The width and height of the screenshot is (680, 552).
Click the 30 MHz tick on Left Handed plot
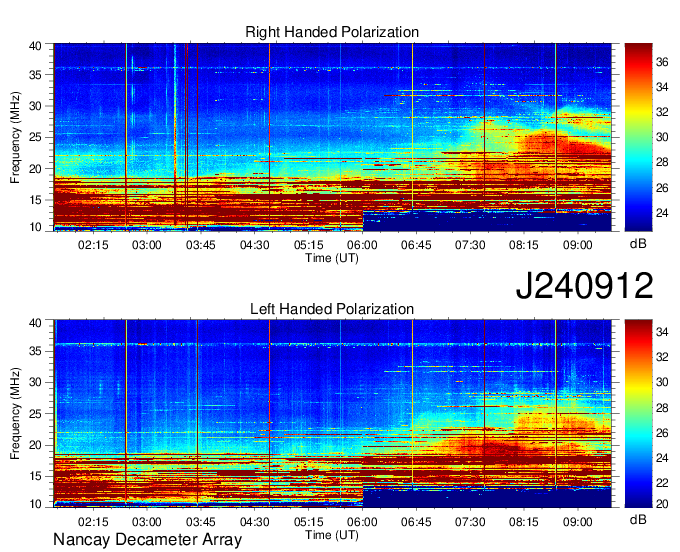click(x=35, y=382)
